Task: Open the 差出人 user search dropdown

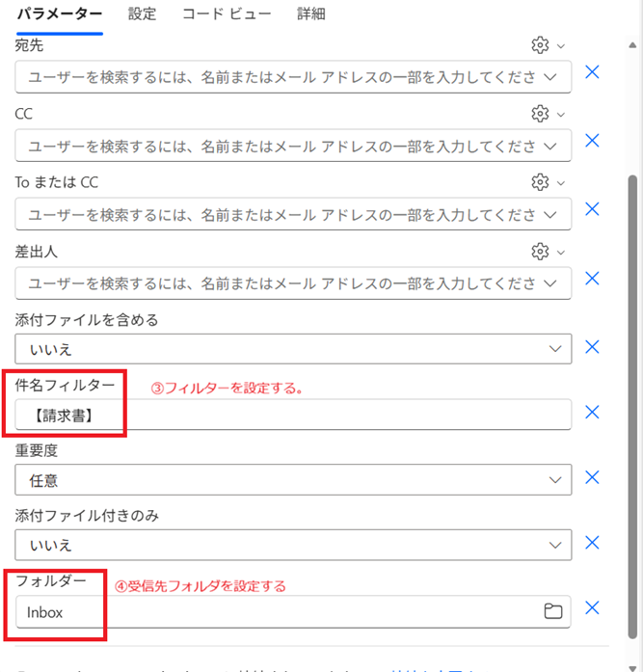Action: tap(551, 282)
